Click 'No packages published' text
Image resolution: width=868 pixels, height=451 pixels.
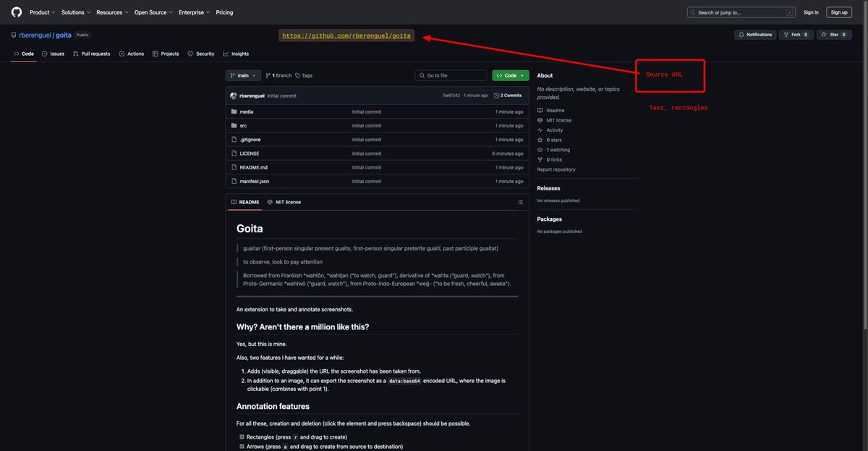[559, 232]
